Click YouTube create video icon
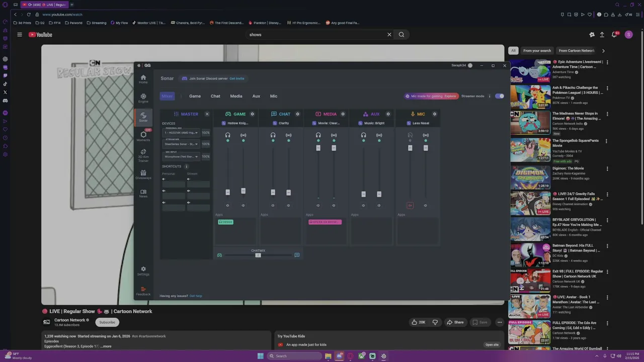This screenshot has height=362, width=644. (x=602, y=35)
